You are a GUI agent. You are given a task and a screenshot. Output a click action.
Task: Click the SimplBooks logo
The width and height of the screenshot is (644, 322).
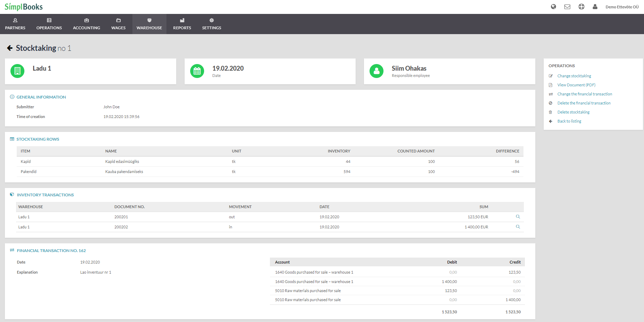pyautogui.click(x=24, y=7)
